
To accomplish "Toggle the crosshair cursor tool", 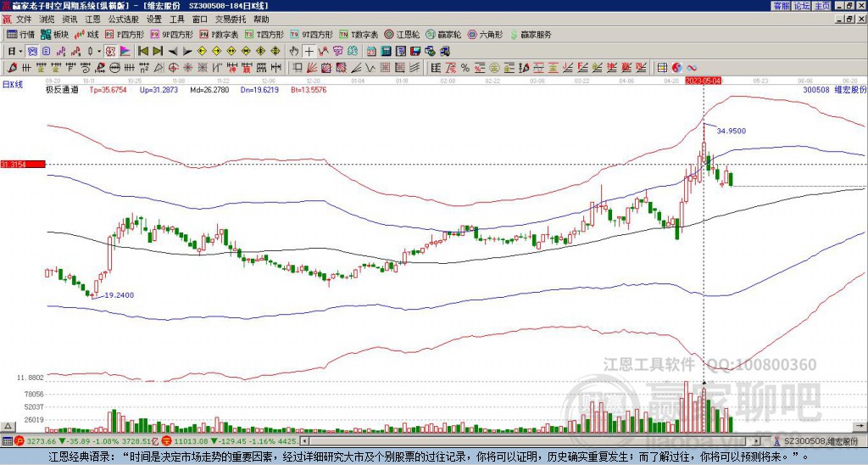I will [309, 52].
